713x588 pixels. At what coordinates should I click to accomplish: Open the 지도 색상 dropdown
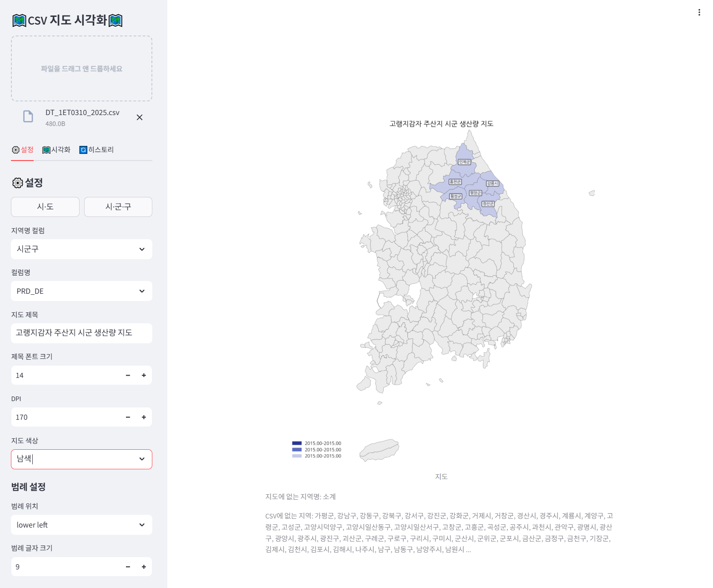tap(82, 459)
